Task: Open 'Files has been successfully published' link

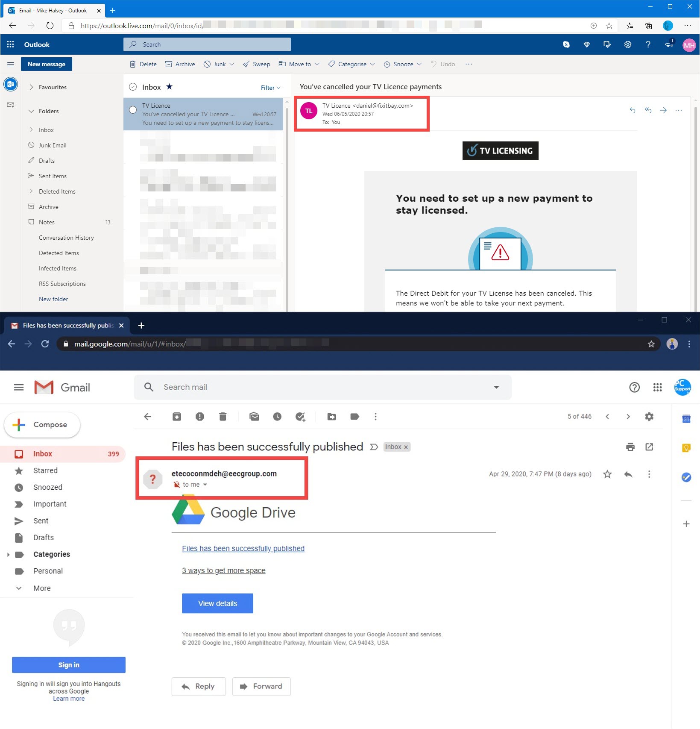Action: point(243,549)
